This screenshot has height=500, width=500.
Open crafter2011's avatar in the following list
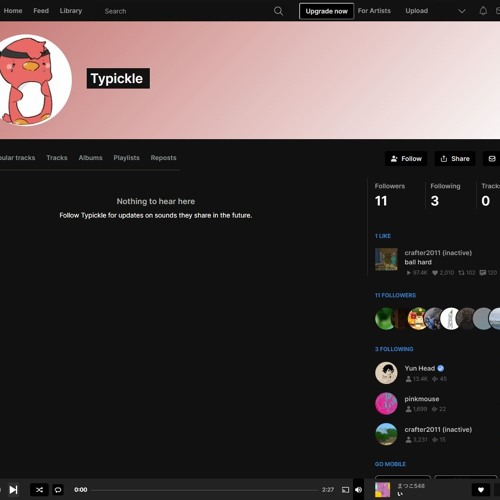click(386, 434)
